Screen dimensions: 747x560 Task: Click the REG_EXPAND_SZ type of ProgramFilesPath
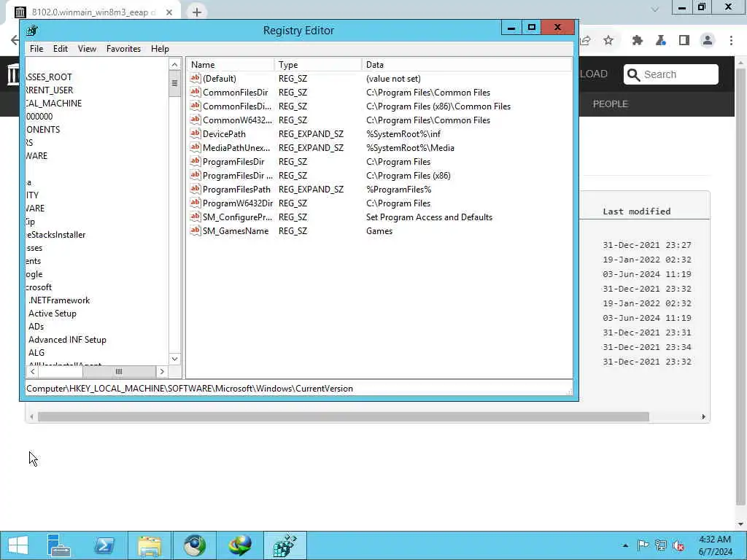click(311, 189)
